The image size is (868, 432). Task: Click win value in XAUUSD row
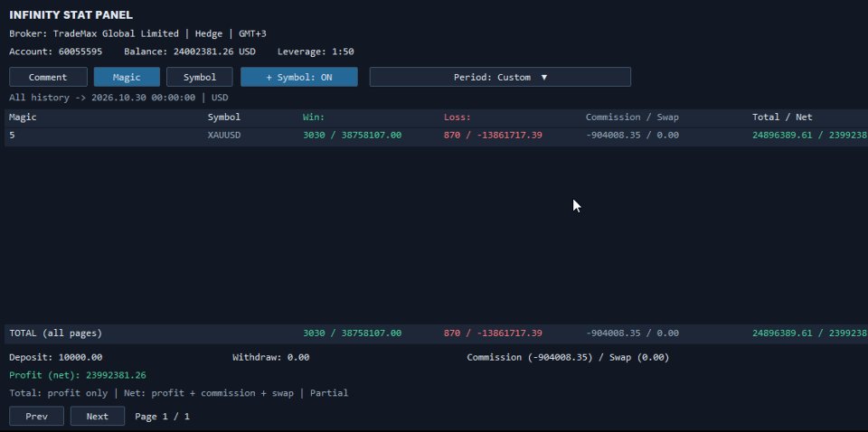click(352, 135)
